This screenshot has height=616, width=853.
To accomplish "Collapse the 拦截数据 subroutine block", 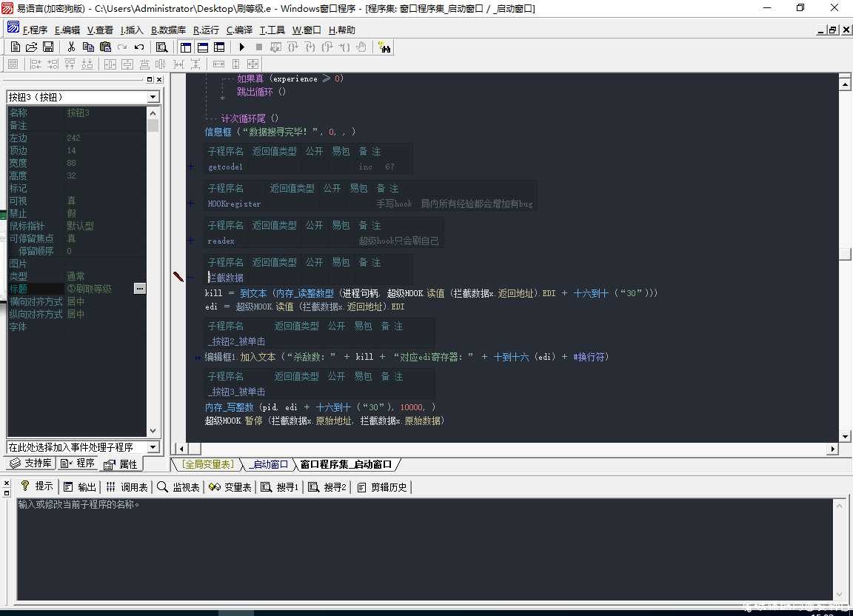I will point(191,278).
